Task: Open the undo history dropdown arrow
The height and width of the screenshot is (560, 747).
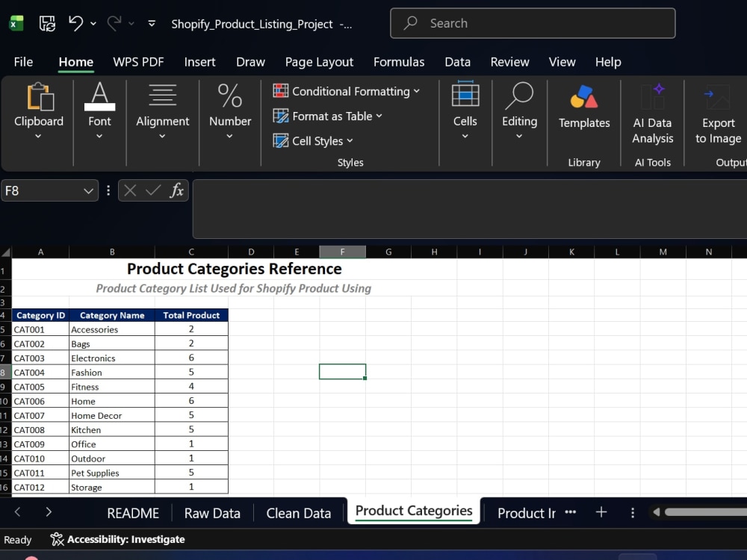Action: [x=93, y=23]
